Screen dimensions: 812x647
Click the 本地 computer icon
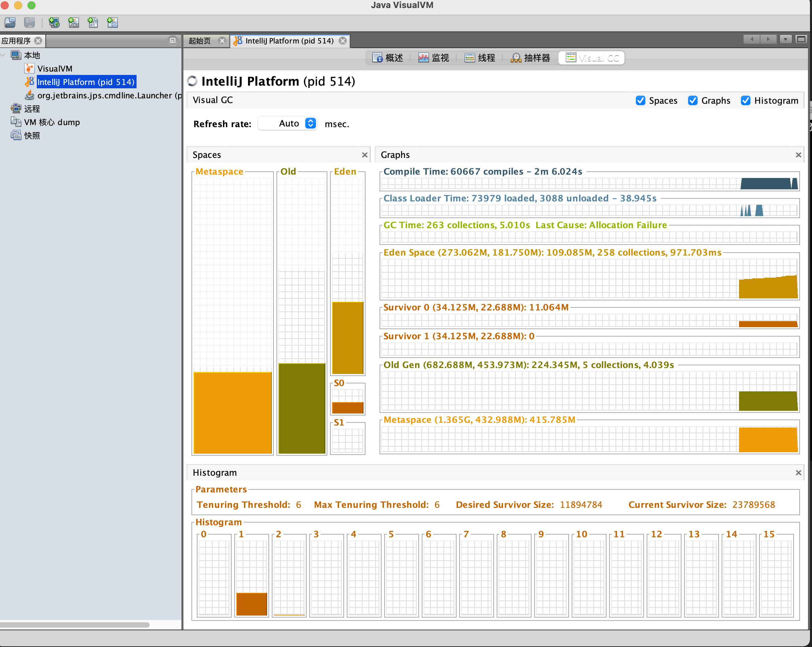pos(16,55)
